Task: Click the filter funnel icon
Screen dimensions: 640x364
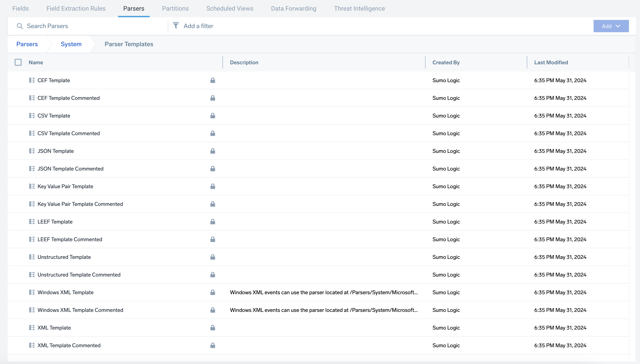Action: 176,25
